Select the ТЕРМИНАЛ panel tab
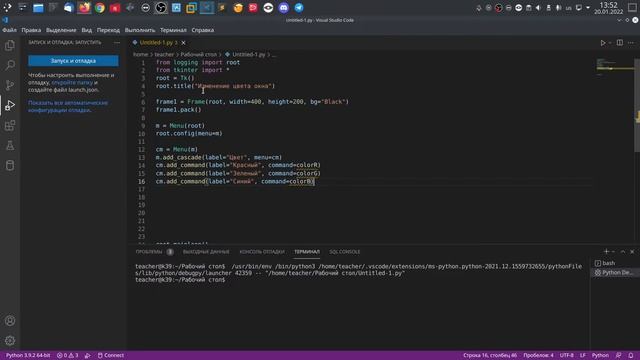Image resolution: width=640 pixels, height=360 pixels. (x=307, y=252)
